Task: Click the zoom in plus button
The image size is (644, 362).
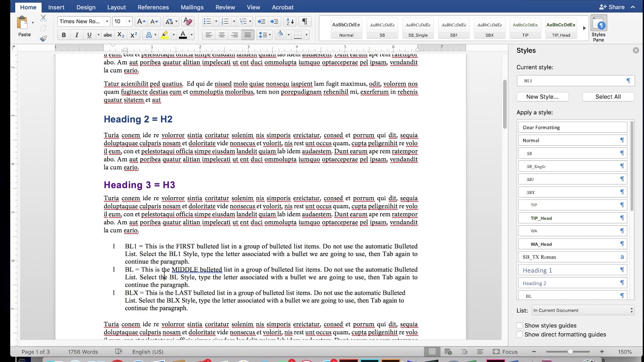Action: (602, 351)
